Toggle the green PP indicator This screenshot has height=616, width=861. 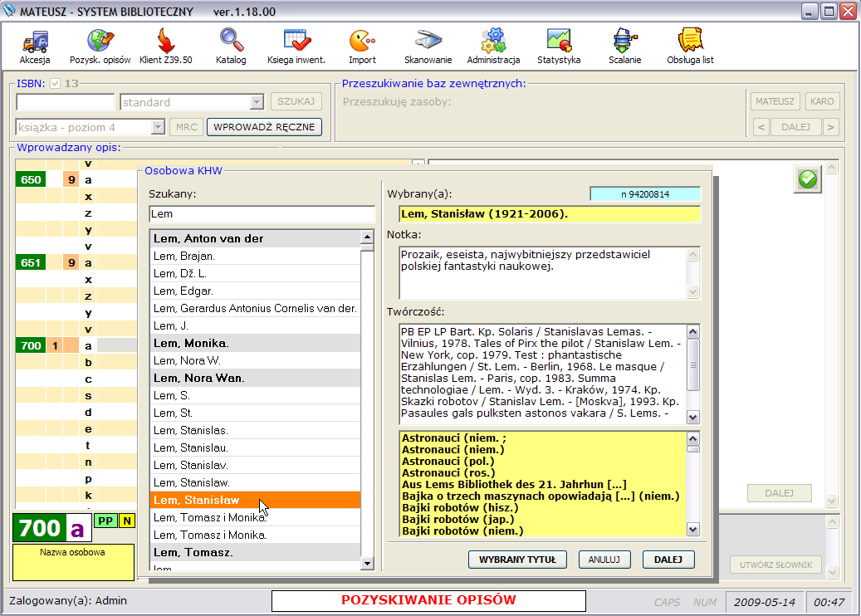click(x=105, y=521)
